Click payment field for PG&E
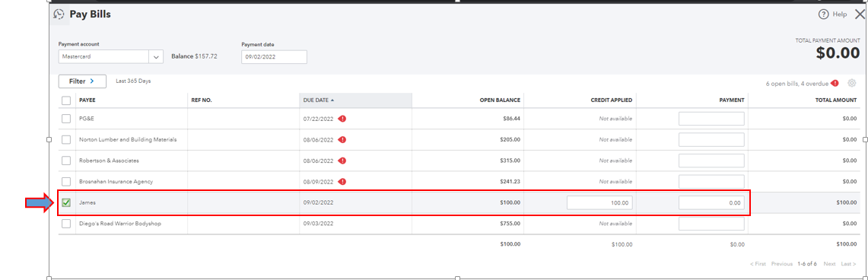This screenshot has width=868, height=280. pyautogui.click(x=711, y=119)
